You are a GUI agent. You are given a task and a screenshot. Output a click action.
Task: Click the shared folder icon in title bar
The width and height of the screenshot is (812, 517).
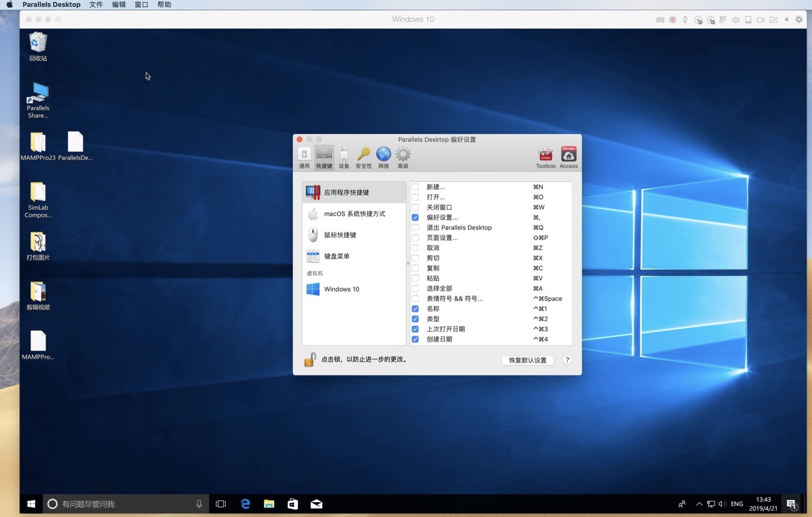[x=773, y=20]
